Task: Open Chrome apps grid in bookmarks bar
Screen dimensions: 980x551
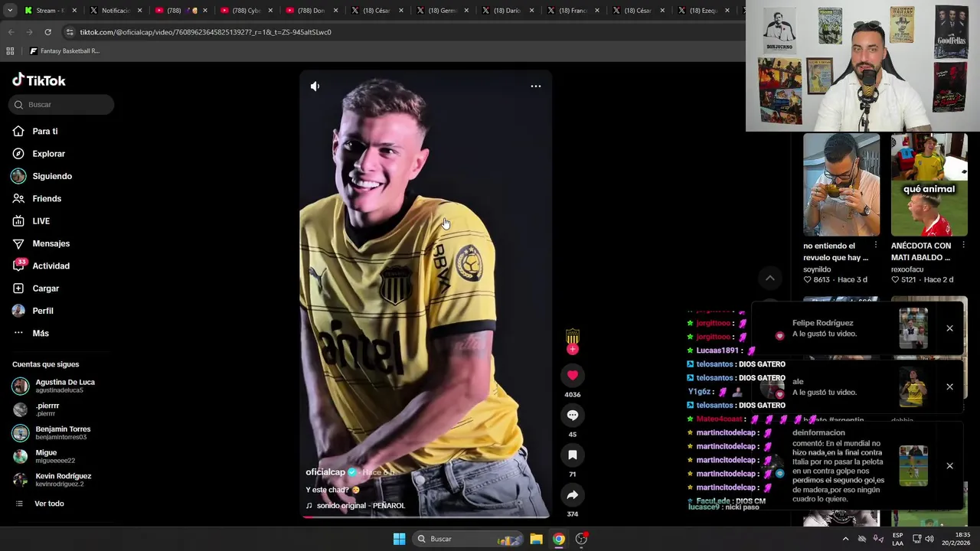Action: [10, 51]
